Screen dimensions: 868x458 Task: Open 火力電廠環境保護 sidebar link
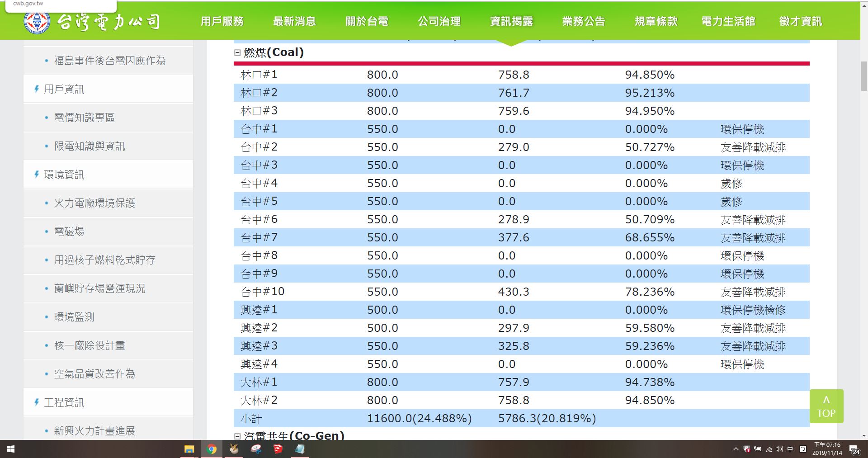tap(94, 203)
